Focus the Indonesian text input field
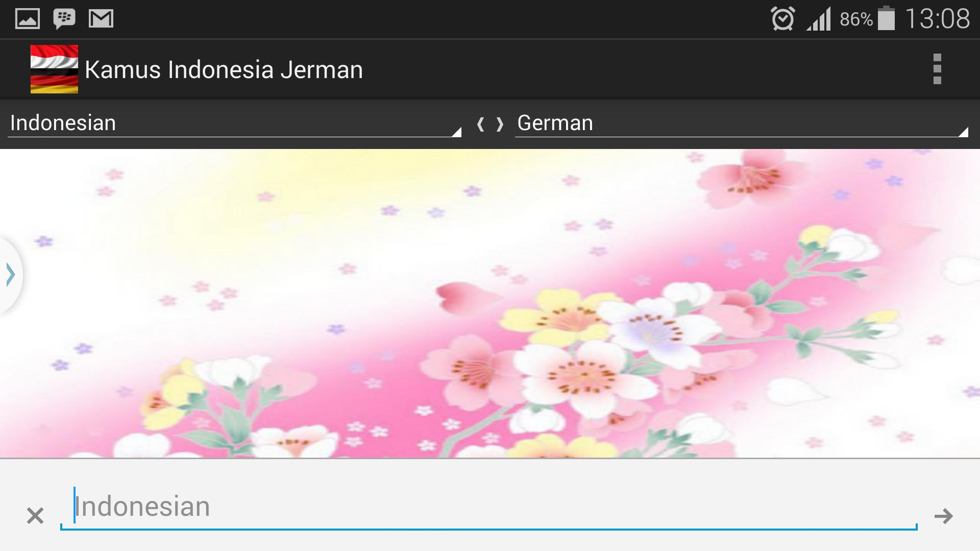 [488, 507]
